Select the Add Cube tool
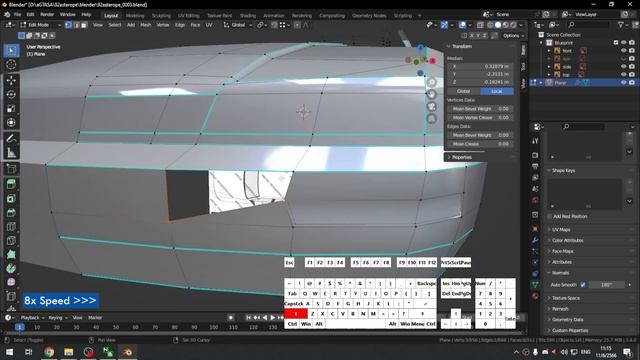The height and width of the screenshot is (360, 640). point(11,169)
